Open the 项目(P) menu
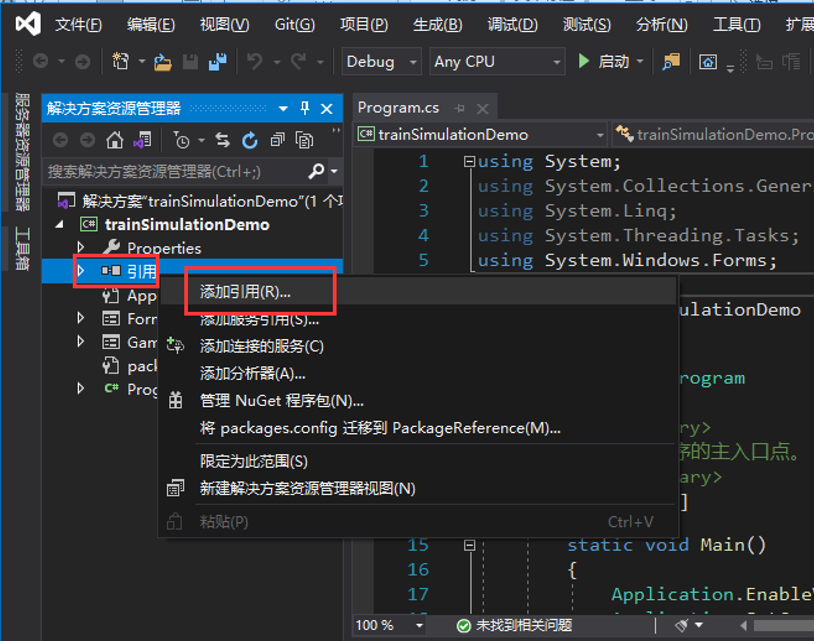The width and height of the screenshot is (814, 641). point(364,24)
